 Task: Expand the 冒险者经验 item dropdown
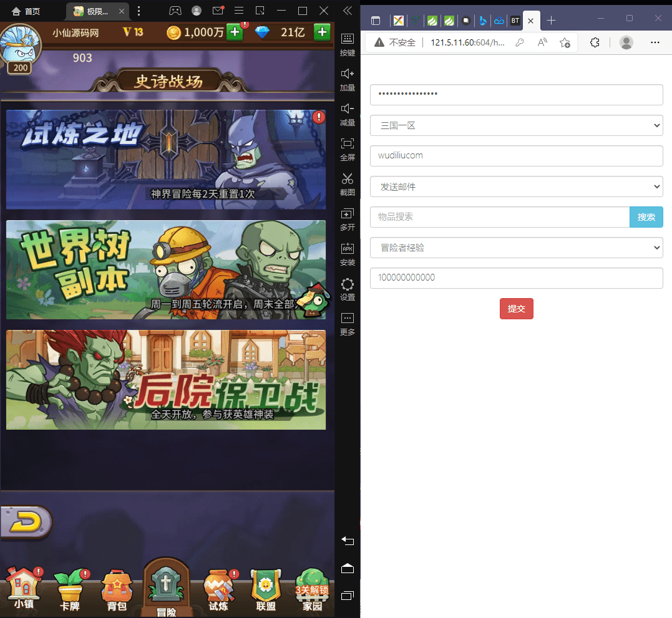[517, 248]
